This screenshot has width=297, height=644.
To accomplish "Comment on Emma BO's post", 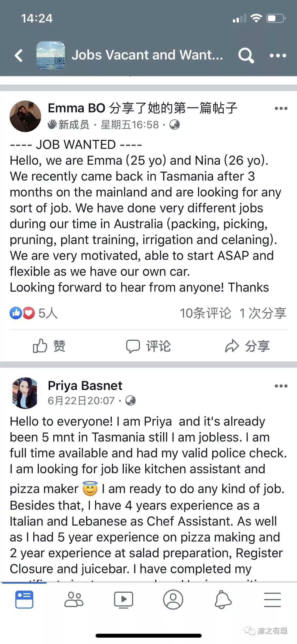I will [148, 346].
